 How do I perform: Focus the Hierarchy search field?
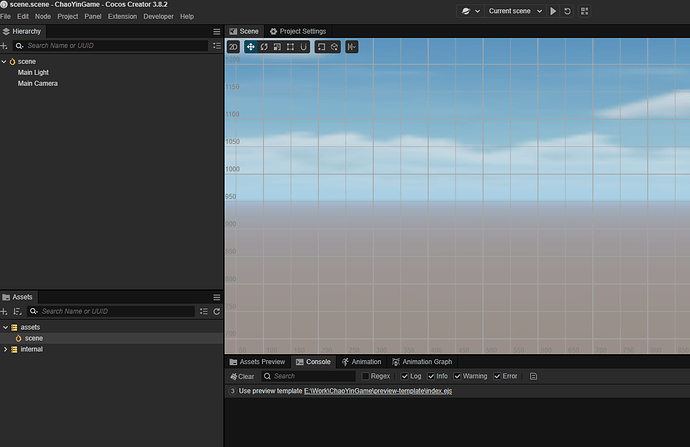coord(117,45)
